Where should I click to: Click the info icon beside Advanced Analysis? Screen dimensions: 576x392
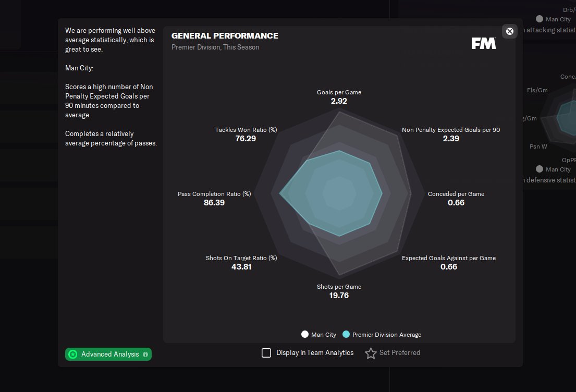(145, 354)
